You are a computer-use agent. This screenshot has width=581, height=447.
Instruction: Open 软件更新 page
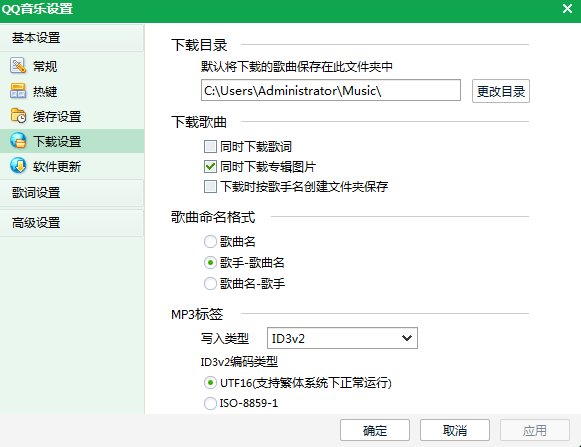tap(72, 166)
